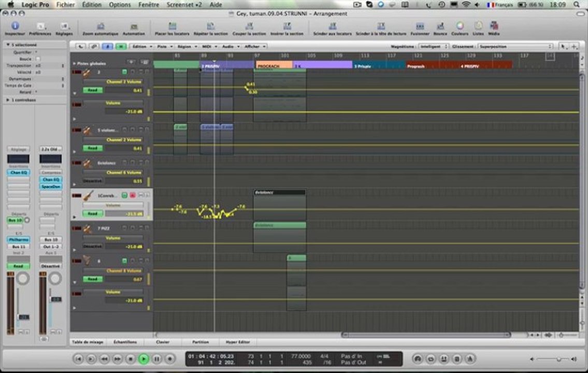The image size is (588, 373).
Task: Click the Chan EQ insert on left channel strip
Action: click(x=18, y=173)
